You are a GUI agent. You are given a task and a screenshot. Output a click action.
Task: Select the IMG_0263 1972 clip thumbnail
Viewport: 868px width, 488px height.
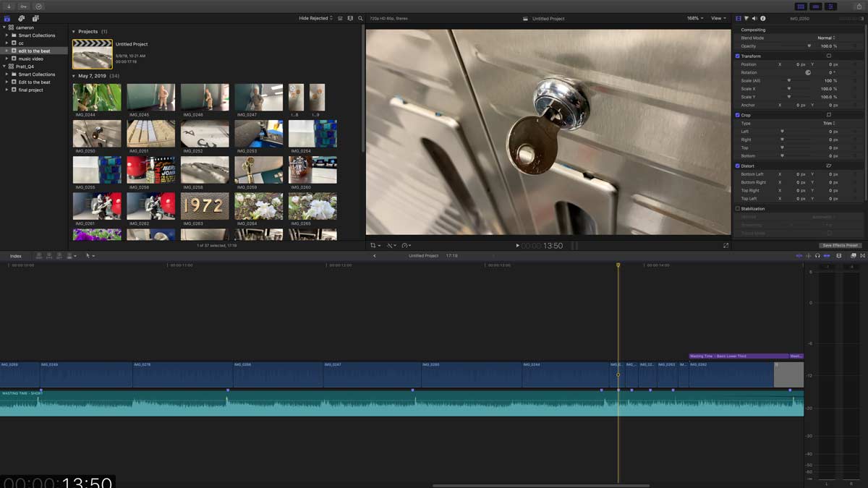[x=205, y=206]
